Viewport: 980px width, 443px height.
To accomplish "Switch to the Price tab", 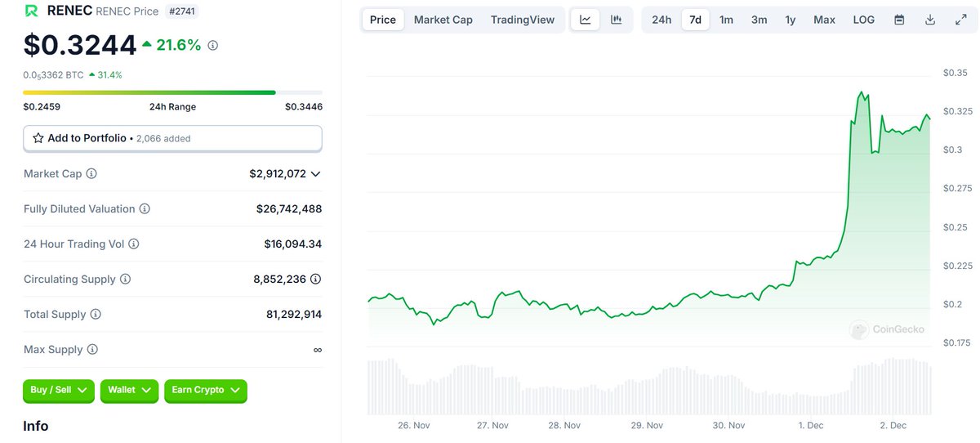I will (383, 20).
